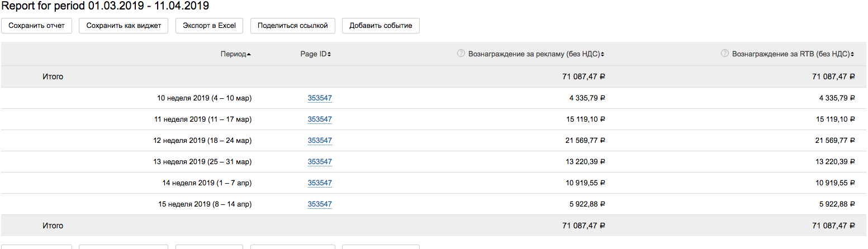Sort by "Вознаграждение за RTB (без НДС)" column

coord(794,54)
